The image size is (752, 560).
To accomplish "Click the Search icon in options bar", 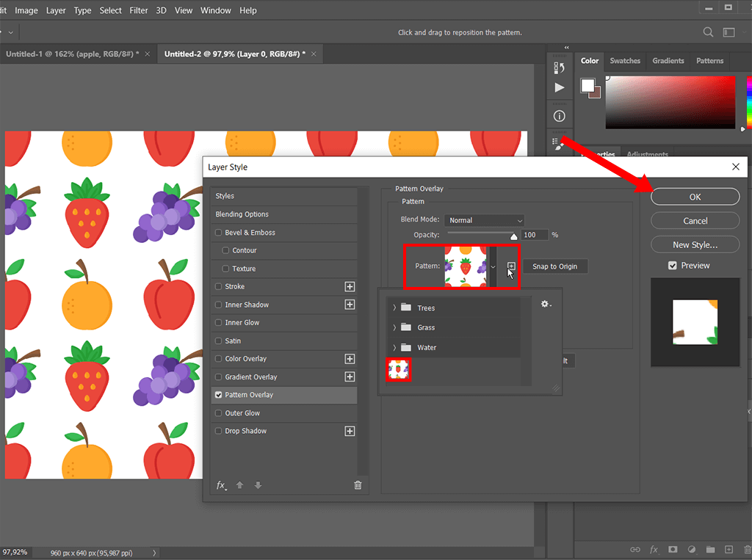I will [708, 32].
